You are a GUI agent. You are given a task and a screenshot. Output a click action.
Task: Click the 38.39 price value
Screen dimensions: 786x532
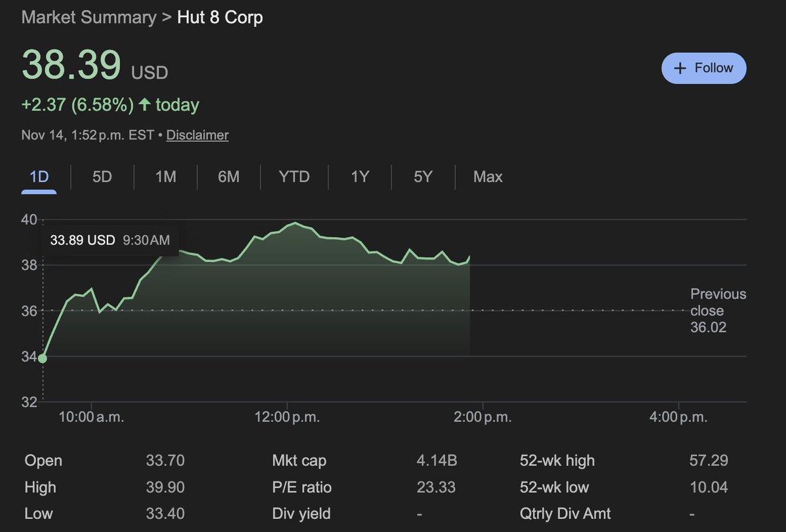(x=71, y=65)
